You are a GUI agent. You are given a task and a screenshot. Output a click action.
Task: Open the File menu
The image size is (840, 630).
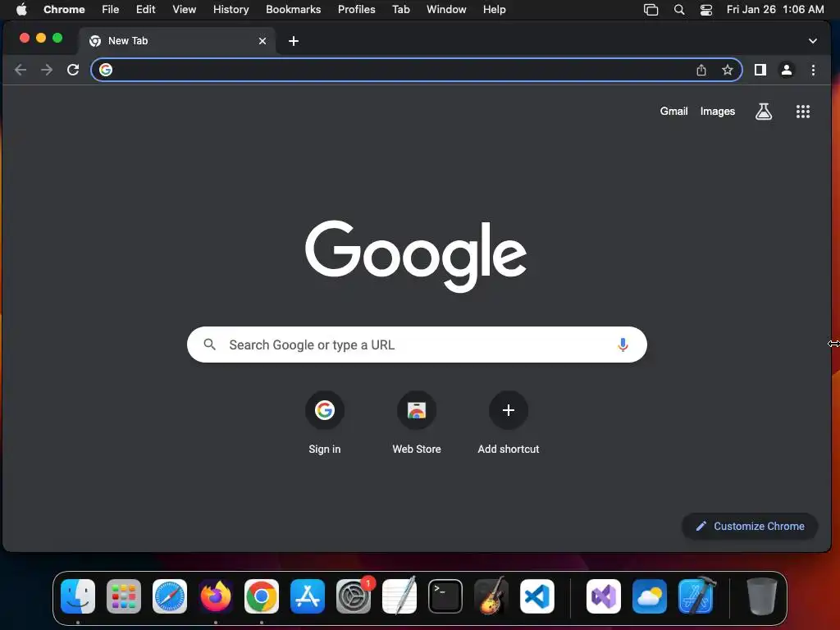pos(111,9)
